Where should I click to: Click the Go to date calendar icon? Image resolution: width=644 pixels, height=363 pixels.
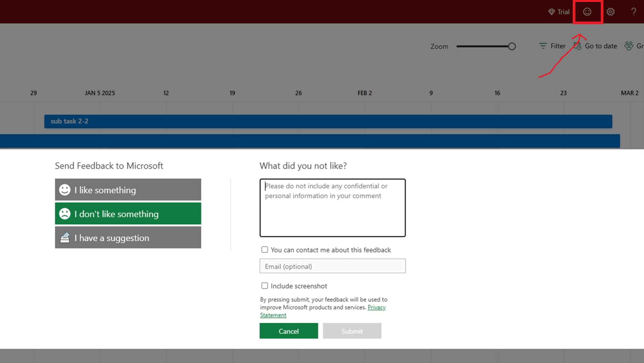tap(577, 46)
